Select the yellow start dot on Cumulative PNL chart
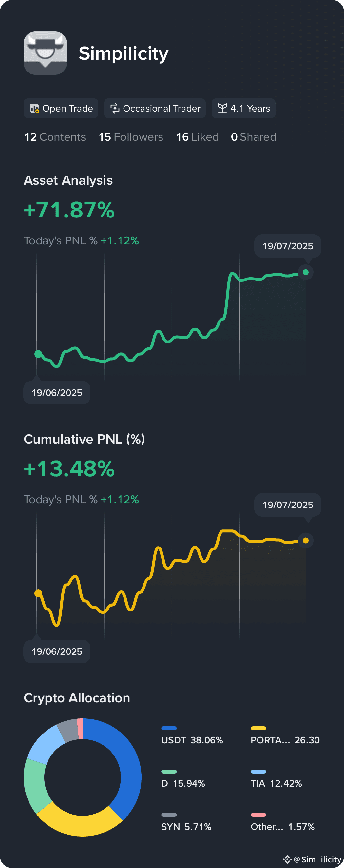Screen dimensions: 344x868 pyautogui.click(x=38, y=593)
